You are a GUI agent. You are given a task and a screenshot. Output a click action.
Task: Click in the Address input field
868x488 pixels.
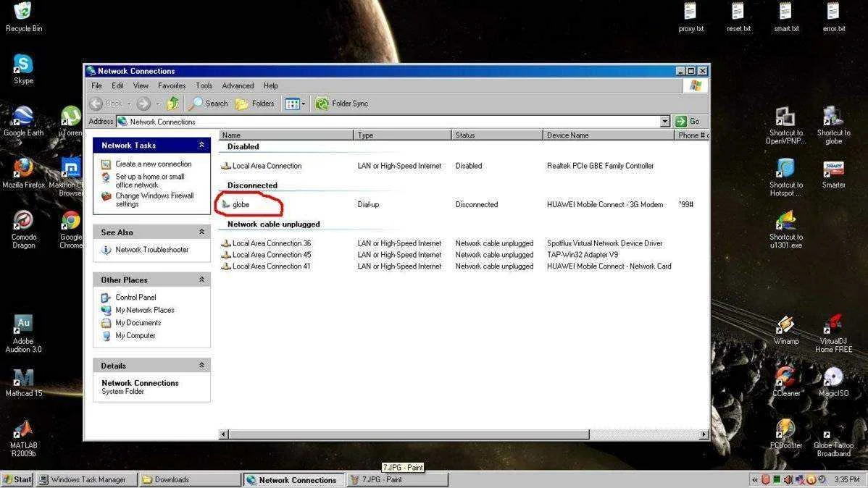[x=388, y=121]
